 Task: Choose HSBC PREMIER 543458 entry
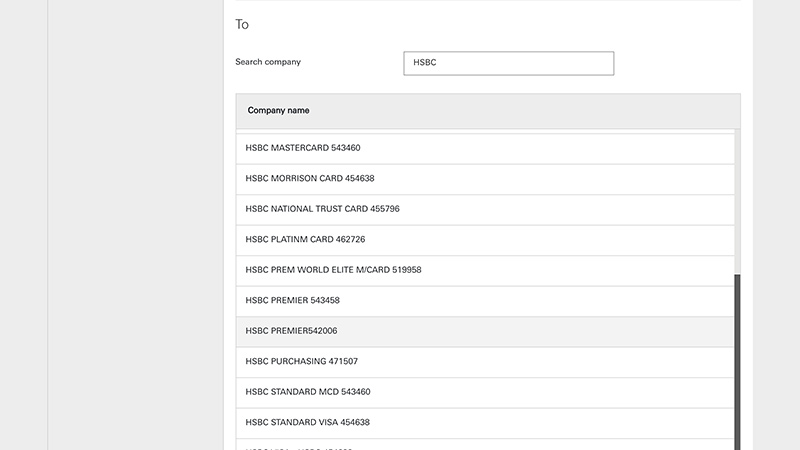485,301
